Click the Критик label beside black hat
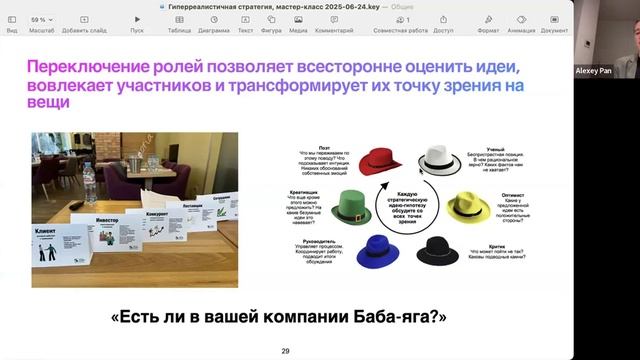Image resolution: width=640 pixels, height=360 pixels. pyautogui.click(x=497, y=247)
